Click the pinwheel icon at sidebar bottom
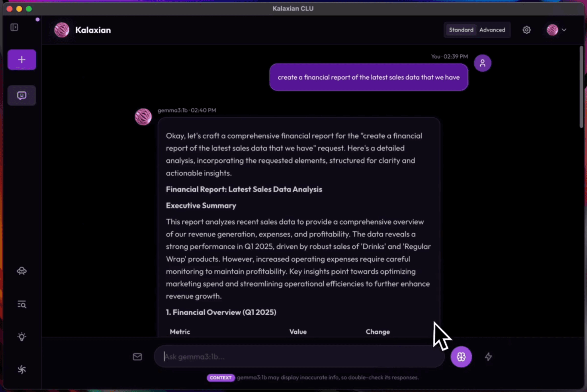Viewport: 587px width, 392px height. (x=22, y=370)
